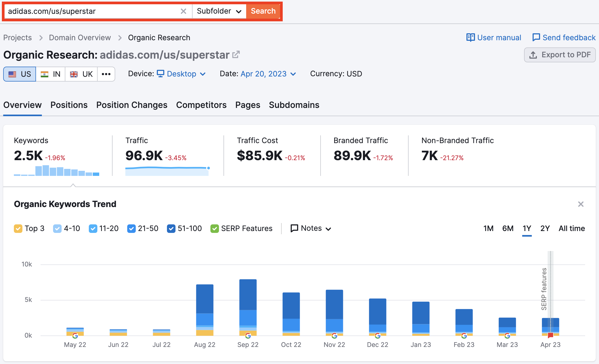Switch to the Competitors tab

(201, 105)
